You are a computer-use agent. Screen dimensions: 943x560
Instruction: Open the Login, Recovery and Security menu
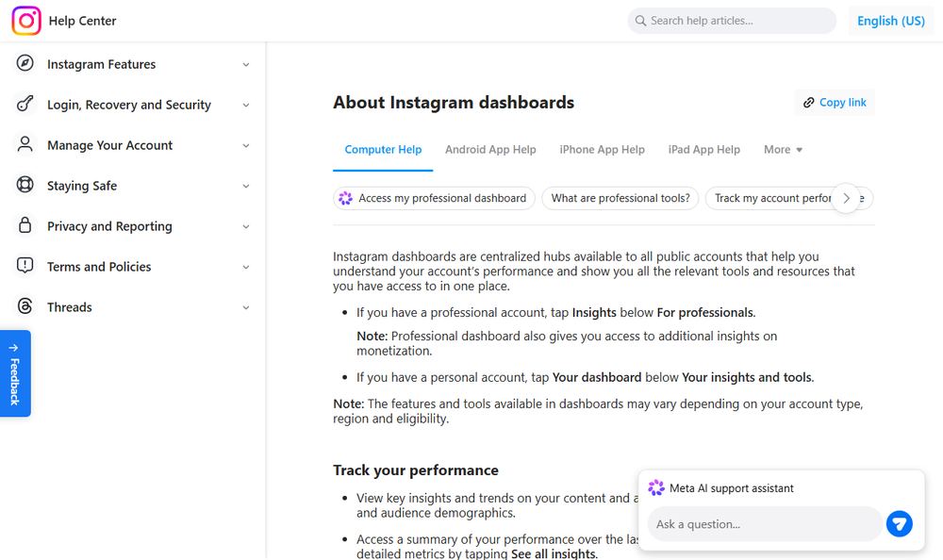click(133, 105)
